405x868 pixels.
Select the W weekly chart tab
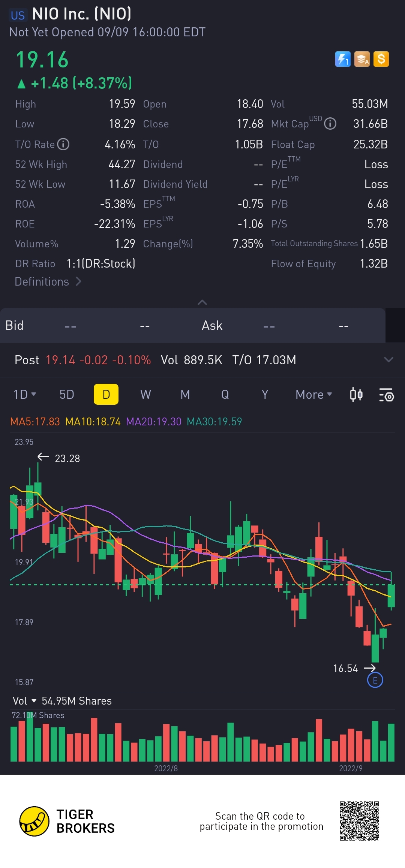(x=145, y=395)
